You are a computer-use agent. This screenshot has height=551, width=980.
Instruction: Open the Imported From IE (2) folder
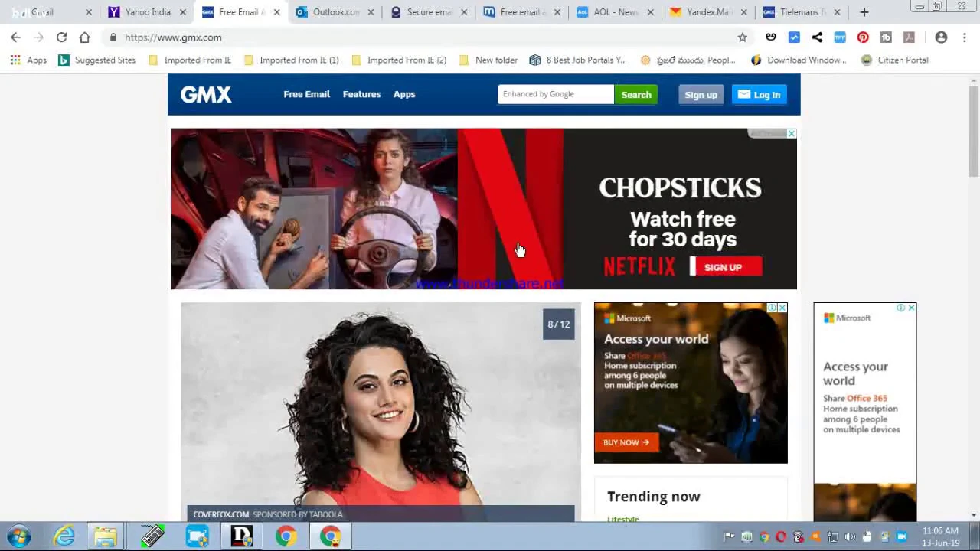398,60
